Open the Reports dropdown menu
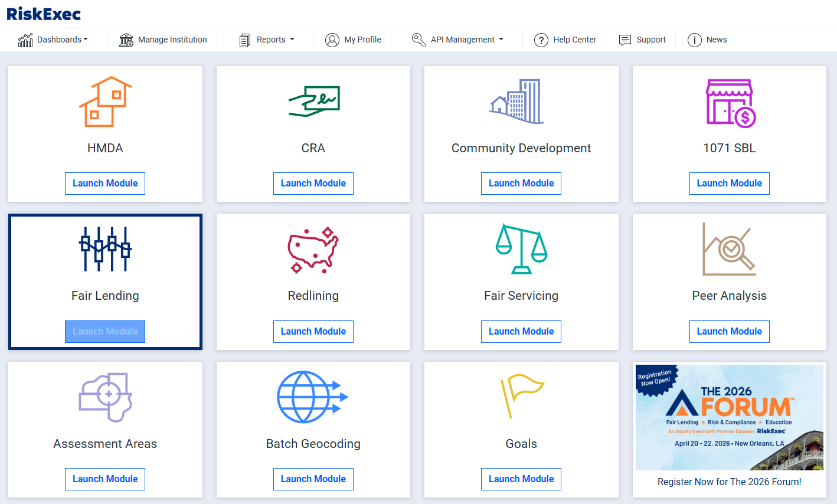837x504 pixels. (267, 40)
